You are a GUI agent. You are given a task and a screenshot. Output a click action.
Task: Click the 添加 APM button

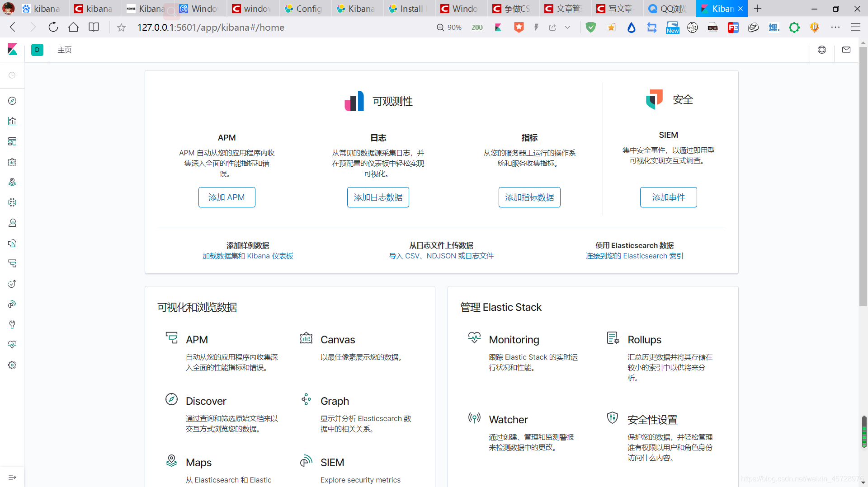click(x=226, y=197)
